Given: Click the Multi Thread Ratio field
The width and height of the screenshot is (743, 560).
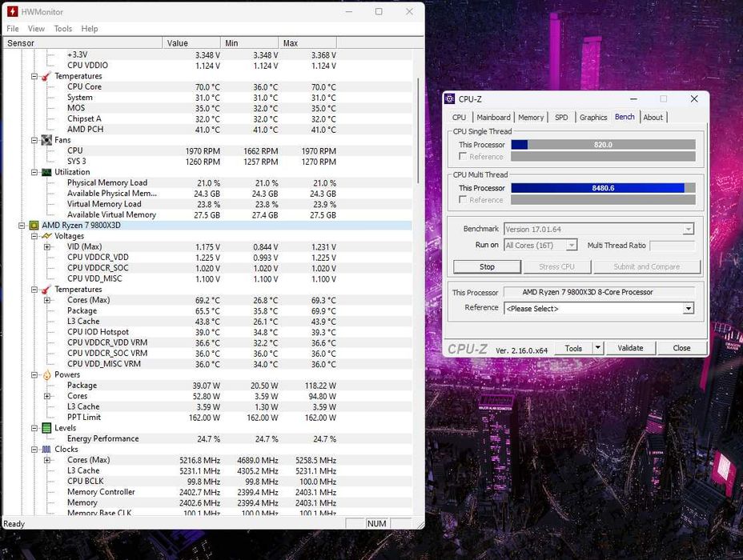Looking at the screenshot, I should [673, 246].
